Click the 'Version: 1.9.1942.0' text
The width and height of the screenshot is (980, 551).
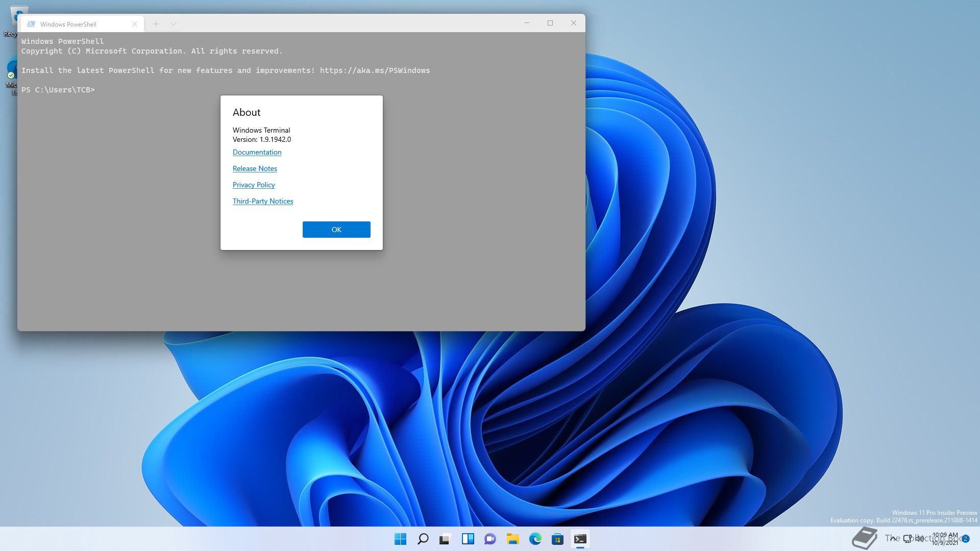tap(262, 139)
